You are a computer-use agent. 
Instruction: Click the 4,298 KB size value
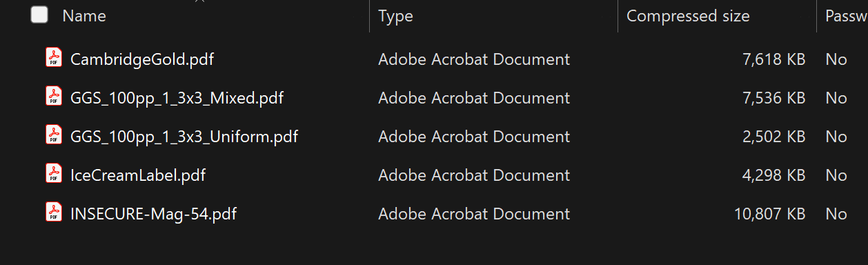(x=773, y=175)
